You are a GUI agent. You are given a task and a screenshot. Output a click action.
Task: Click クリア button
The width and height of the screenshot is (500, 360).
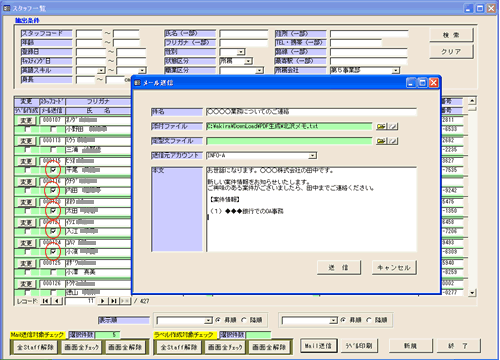tap(451, 52)
